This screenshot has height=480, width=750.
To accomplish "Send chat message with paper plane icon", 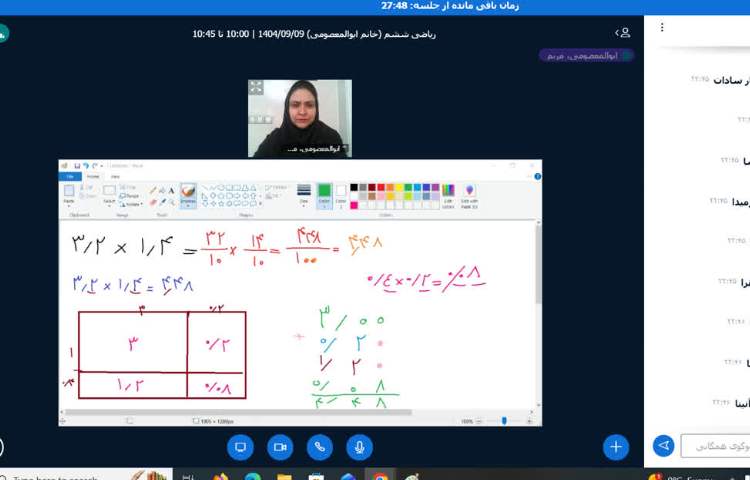I will [663, 445].
